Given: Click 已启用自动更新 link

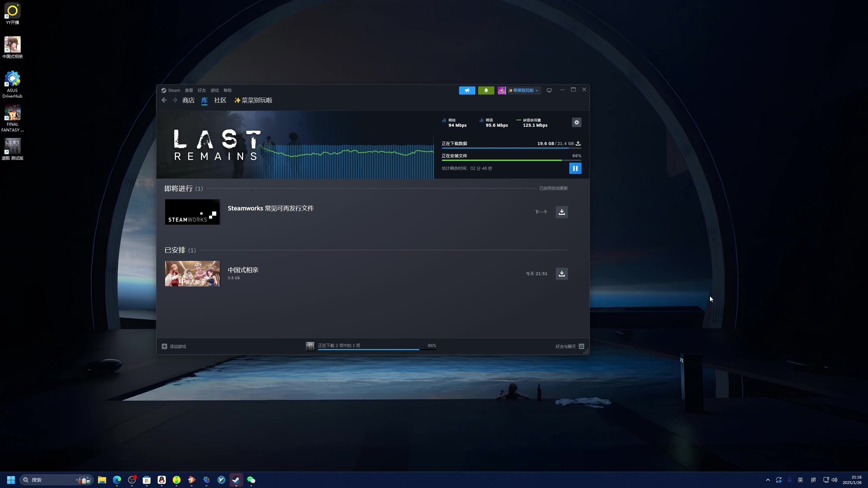Looking at the screenshot, I should [x=553, y=188].
